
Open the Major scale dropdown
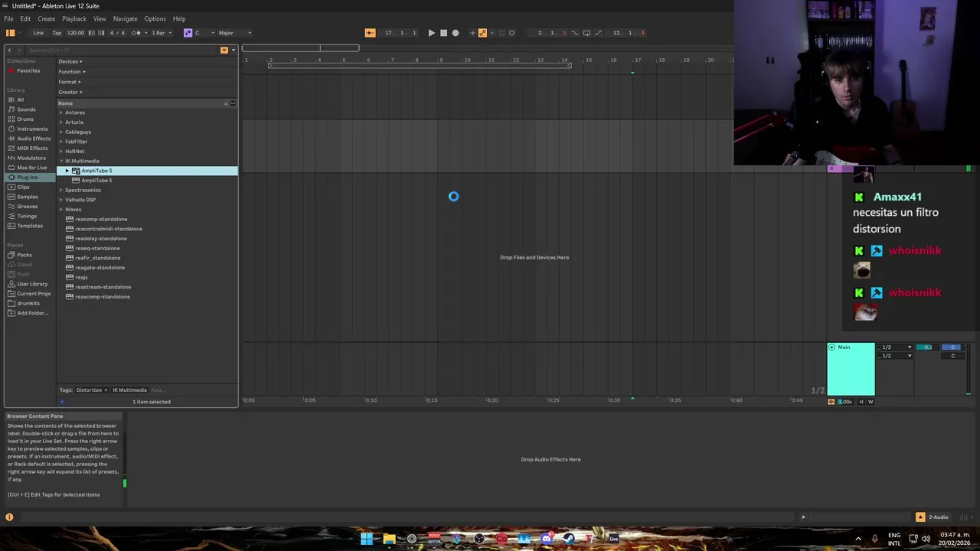click(x=234, y=33)
